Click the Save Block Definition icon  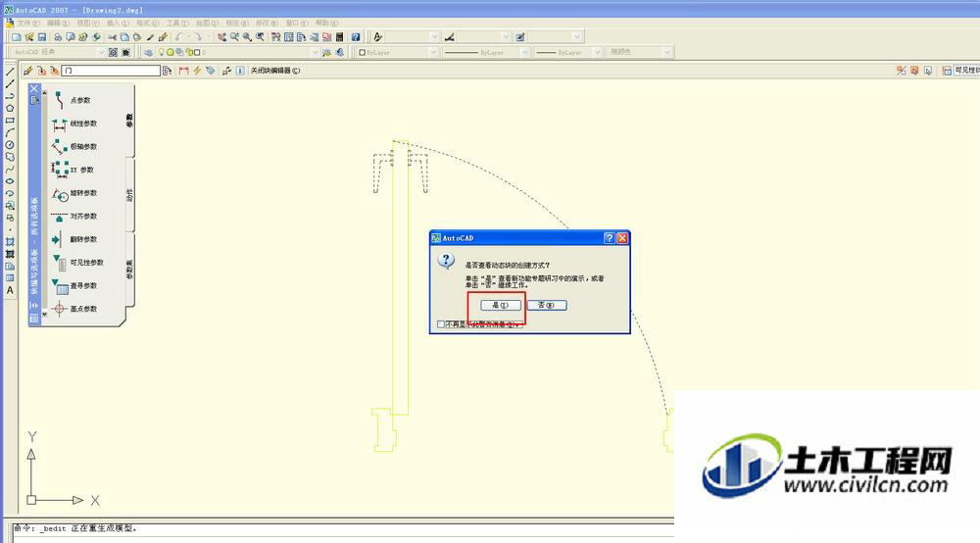tap(41, 71)
